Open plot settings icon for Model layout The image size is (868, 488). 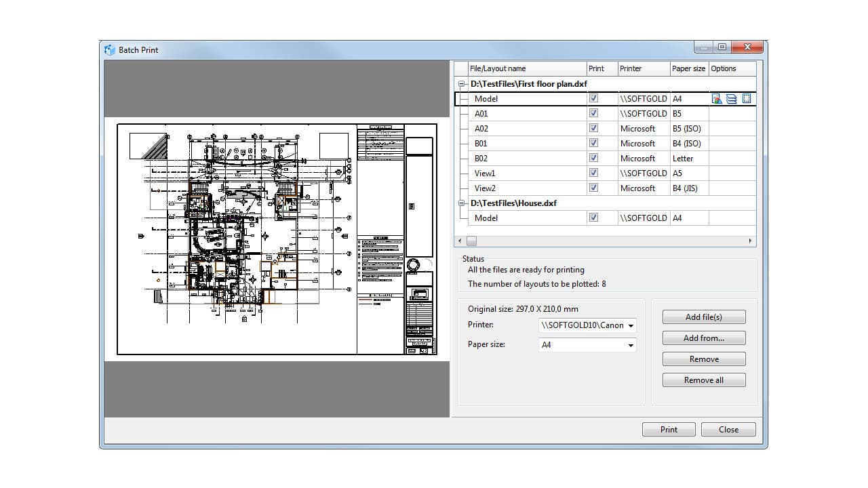coord(717,98)
